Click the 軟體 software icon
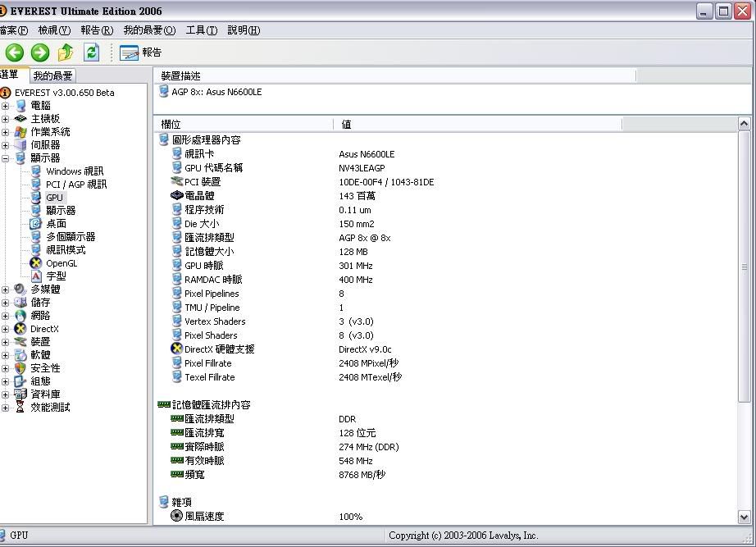The image size is (756, 547). click(x=20, y=355)
